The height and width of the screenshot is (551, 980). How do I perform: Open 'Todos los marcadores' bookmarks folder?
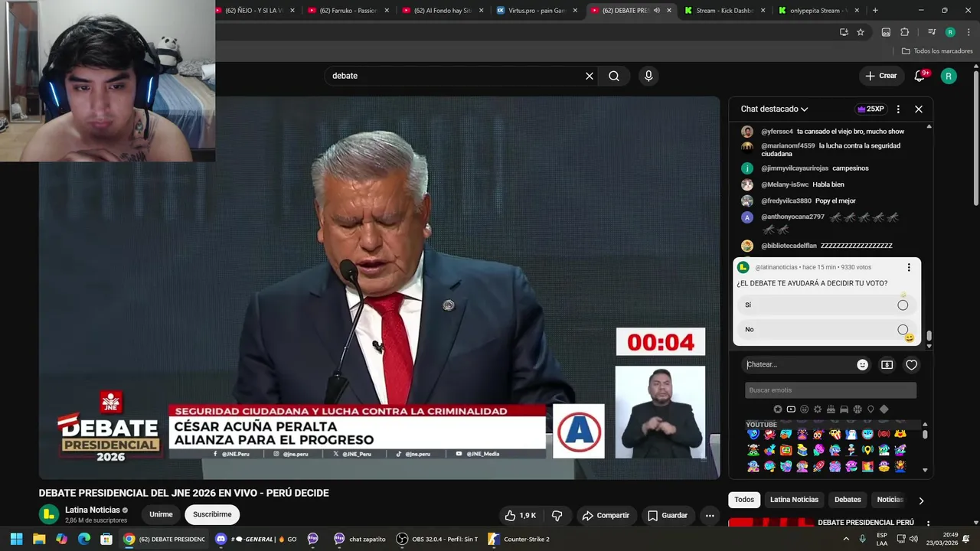tap(937, 51)
